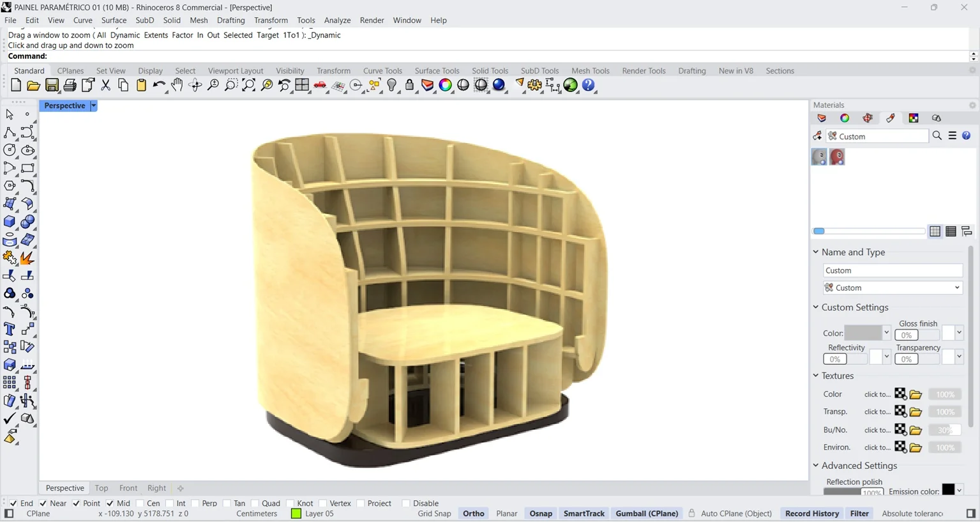Select the Text object T tool
Screen dimensions: 980x522
tap(10, 329)
